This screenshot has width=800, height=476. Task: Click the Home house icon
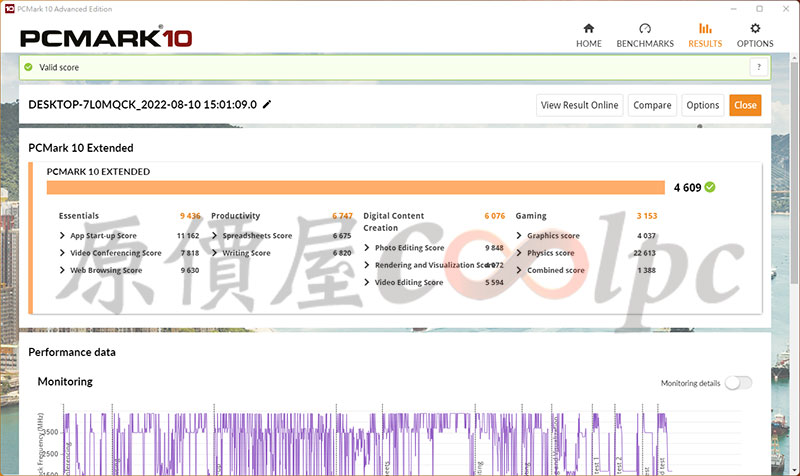point(589,28)
